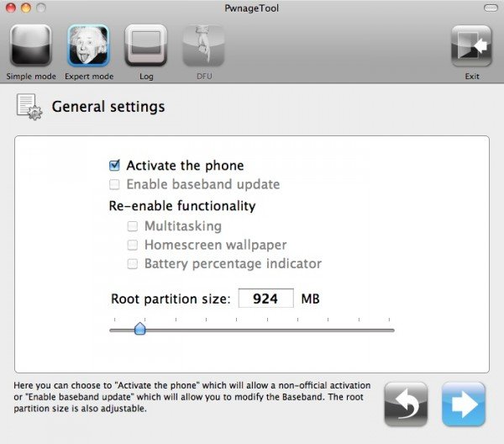Click the root partition size slider handle
This screenshot has height=444, width=504.
[x=139, y=329]
